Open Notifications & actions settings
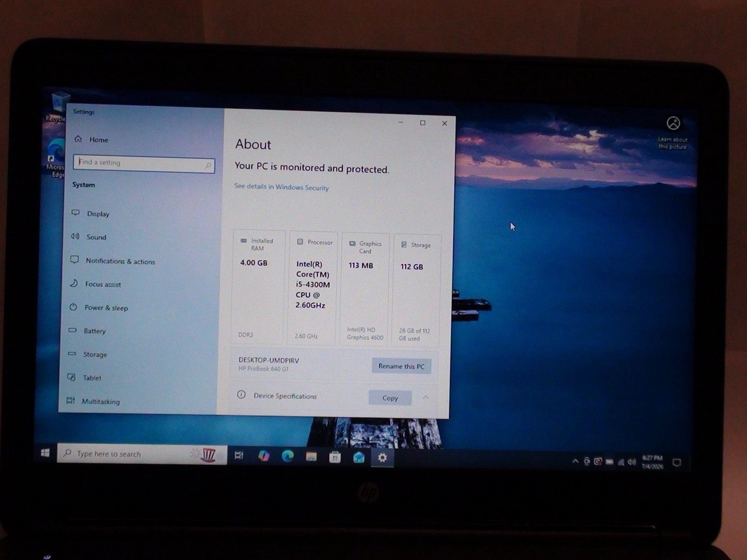The image size is (747, 560). click(x=113, y=261)
